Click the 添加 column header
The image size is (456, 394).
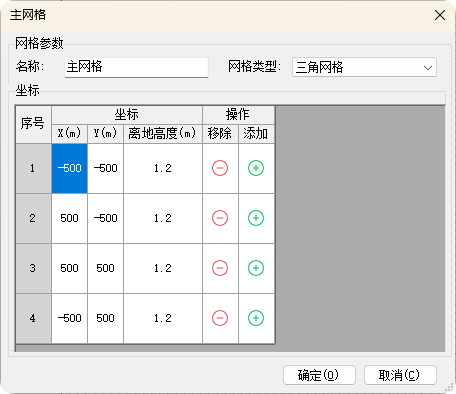click(256, 134)
